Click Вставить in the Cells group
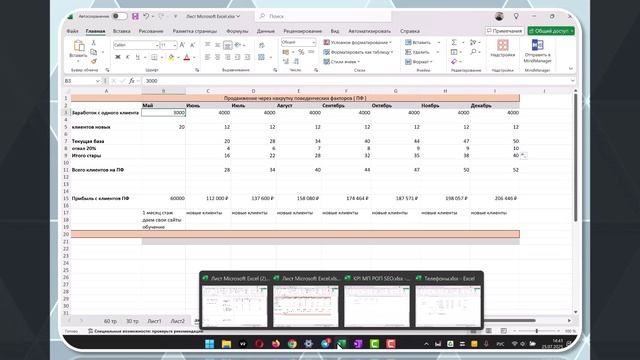 (x=418, y=42)
